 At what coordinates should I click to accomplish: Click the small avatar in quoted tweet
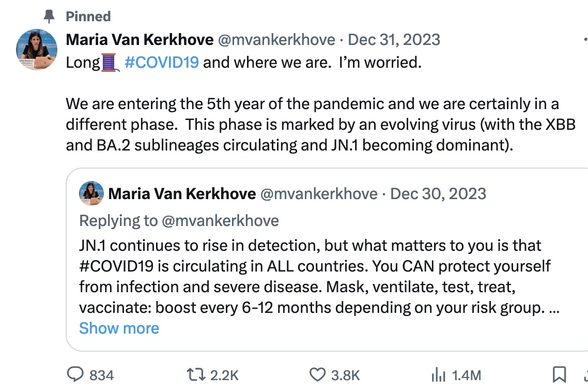point(91,194)
